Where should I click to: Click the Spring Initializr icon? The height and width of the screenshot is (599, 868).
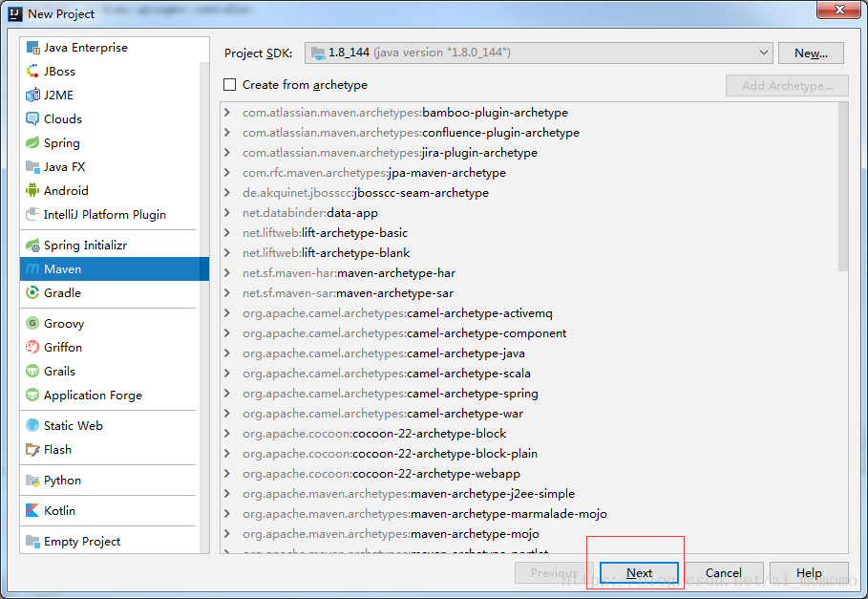32,246
